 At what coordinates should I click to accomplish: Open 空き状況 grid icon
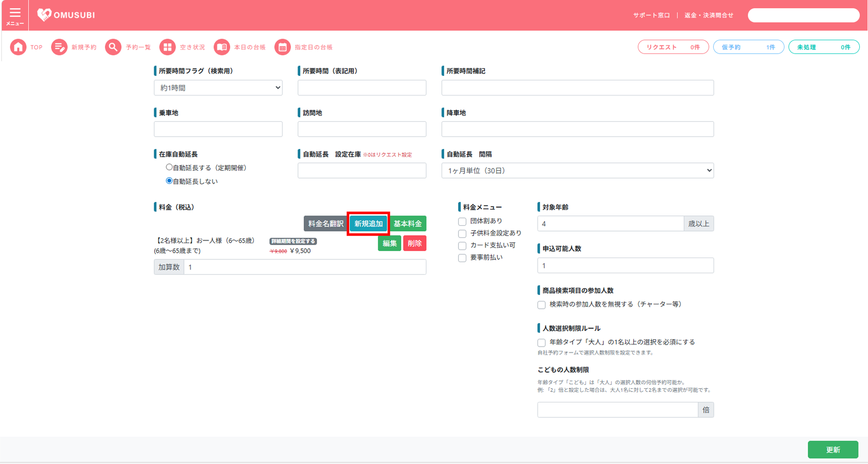pos(168,47)
